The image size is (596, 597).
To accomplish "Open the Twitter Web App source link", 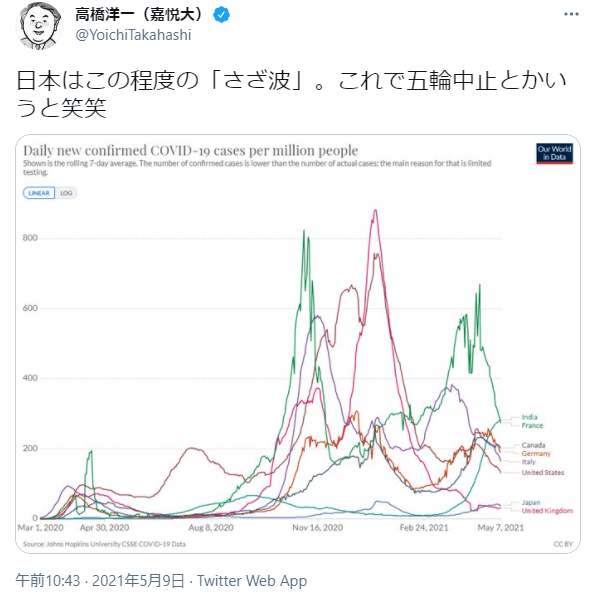I will 252,581.
